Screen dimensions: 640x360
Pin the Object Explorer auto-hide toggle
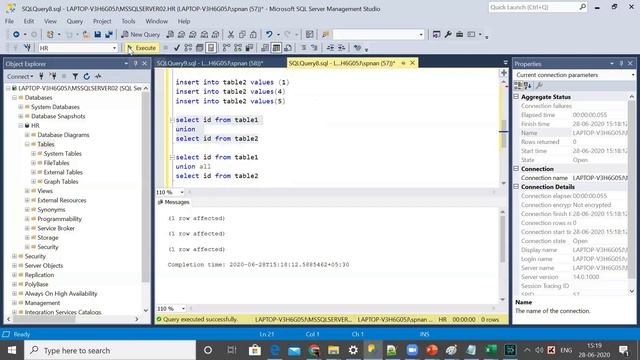pyautogui.click(x=136, y=64)
